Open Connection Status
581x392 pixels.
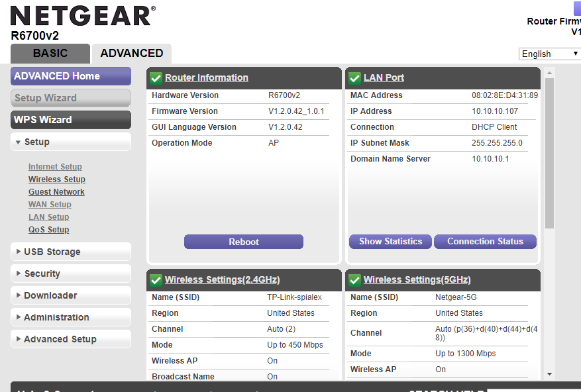pos(485,241)
